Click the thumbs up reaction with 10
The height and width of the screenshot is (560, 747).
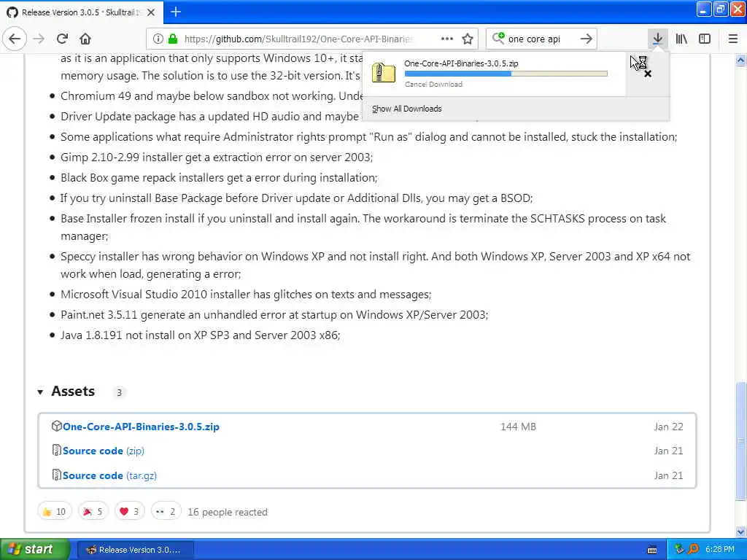pos(54,511)
